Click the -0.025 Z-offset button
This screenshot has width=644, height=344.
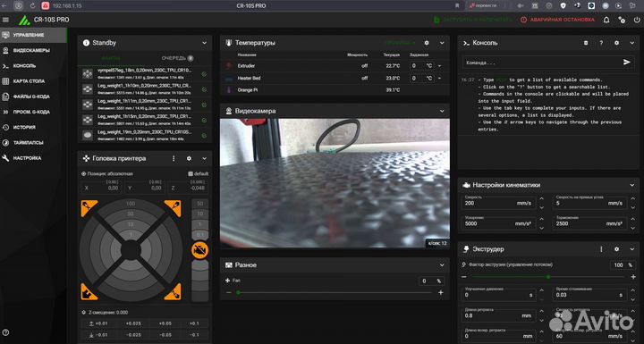[133, 334]
